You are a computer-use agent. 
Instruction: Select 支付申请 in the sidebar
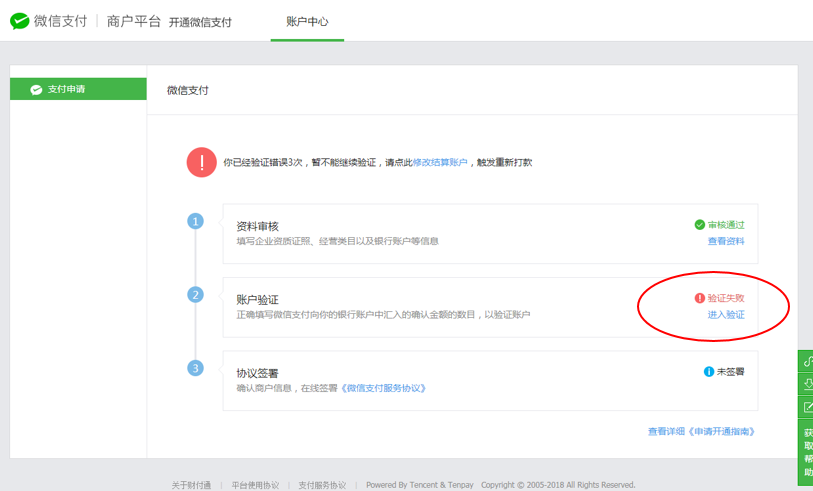tap(78, 89)
